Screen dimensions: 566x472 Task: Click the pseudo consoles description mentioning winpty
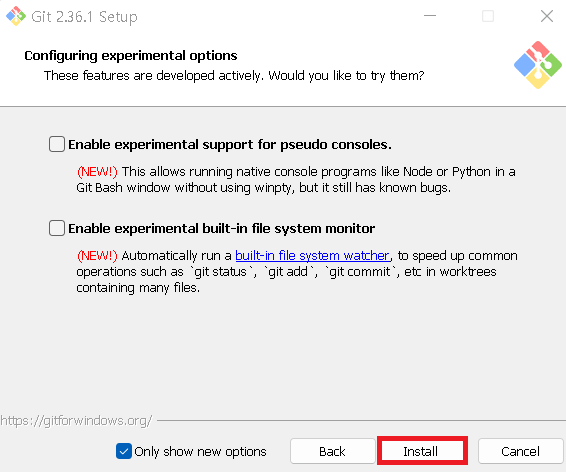point(296,180)
